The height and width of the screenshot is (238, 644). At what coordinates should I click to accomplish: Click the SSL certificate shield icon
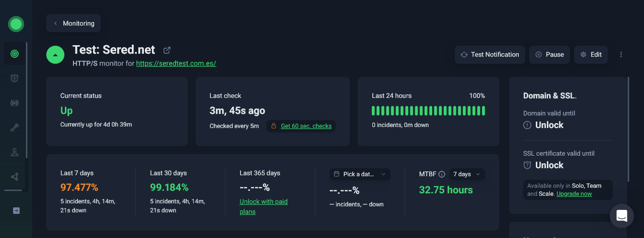coord(527,165)
